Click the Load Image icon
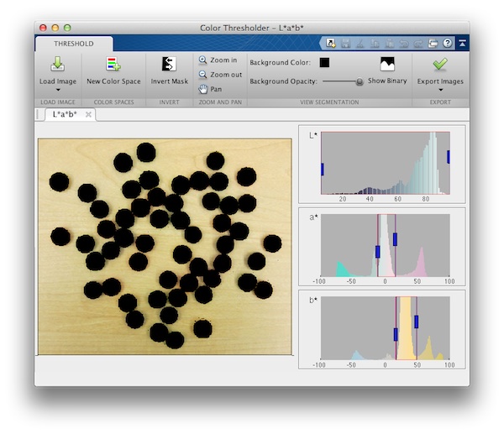This screenshot has height=434, width=504. point(57,65)
